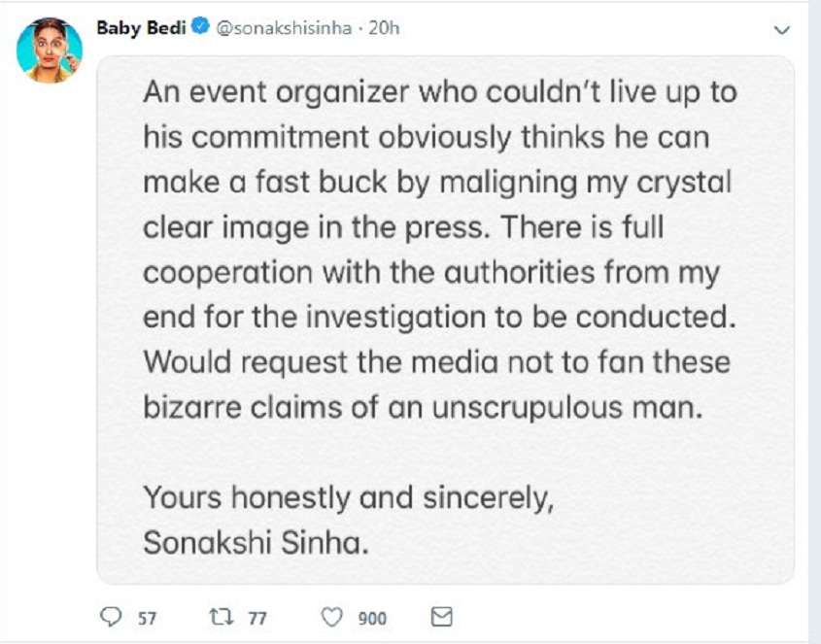Open the tweet permalink via the 20h timestamp
The width and height of the screenshot is (821, 644).
coord(384,28)
